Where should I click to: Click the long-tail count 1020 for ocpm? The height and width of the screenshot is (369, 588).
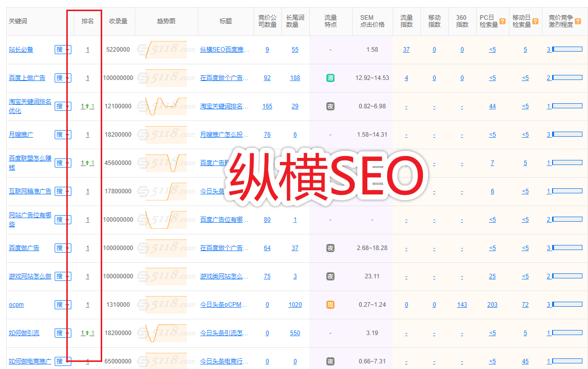295,304
